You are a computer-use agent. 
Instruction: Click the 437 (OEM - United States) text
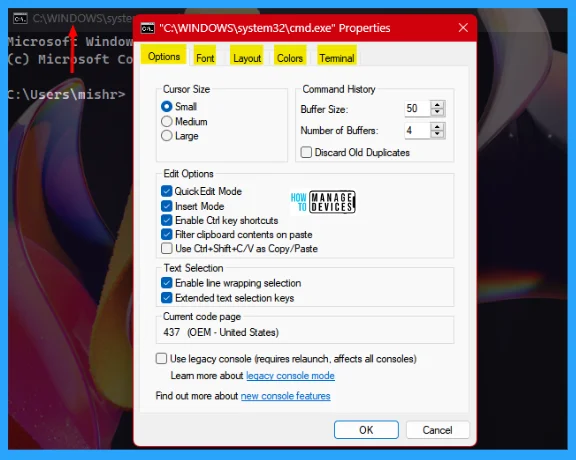(x=221, y=332)
